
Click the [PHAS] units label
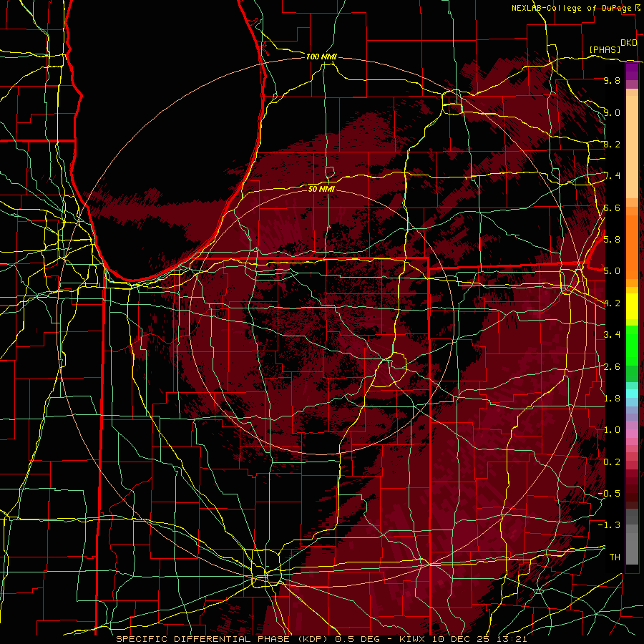coord(605,50)
